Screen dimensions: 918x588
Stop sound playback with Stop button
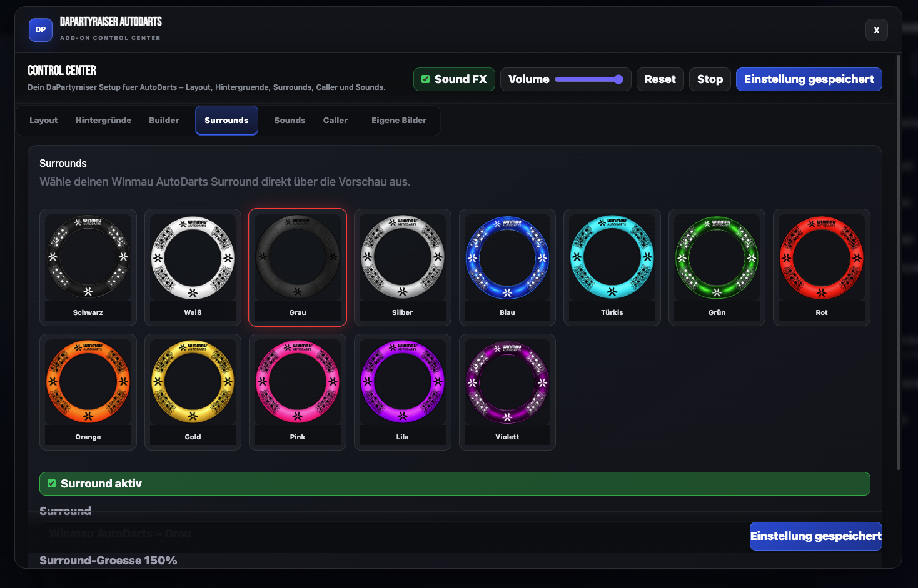[710, 79]
